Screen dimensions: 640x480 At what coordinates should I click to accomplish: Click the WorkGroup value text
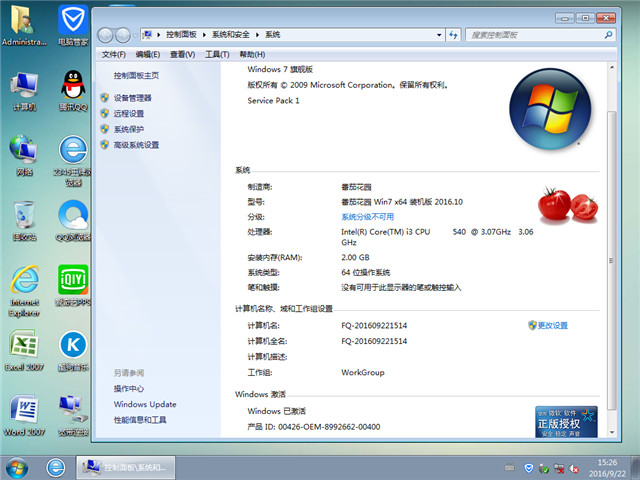[362, 372]
